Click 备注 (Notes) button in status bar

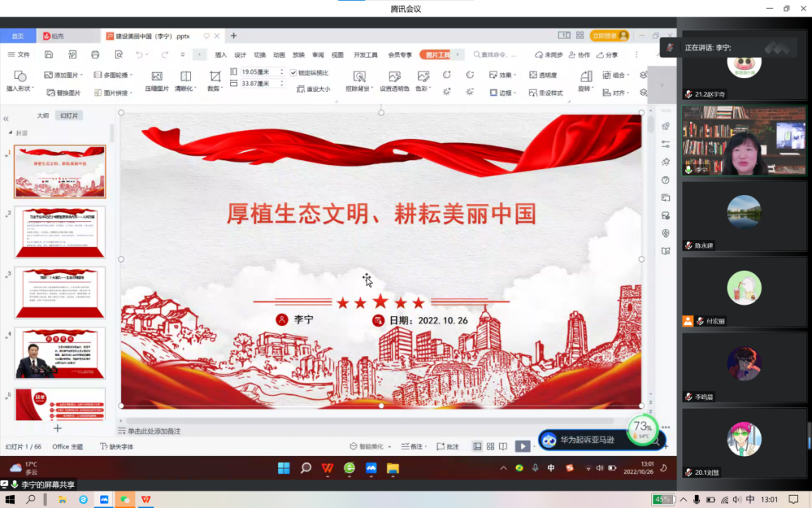pos(414,446)
